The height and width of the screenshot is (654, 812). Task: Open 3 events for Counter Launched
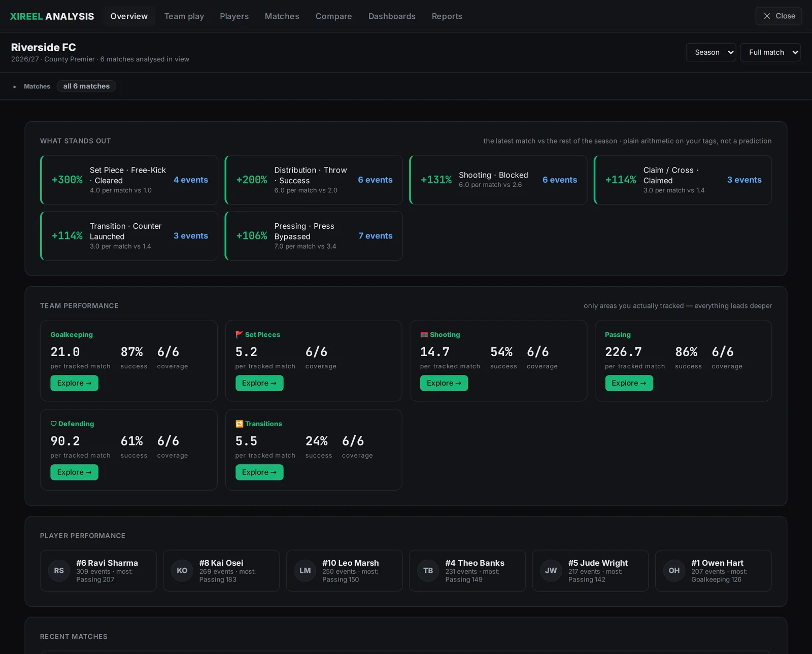191,236
